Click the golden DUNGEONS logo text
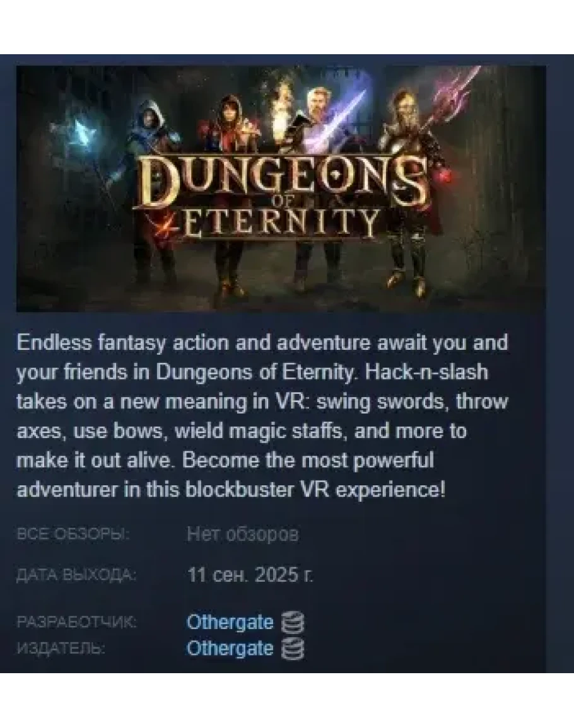The height and width of the screenshot is (728, 574). 281,181
